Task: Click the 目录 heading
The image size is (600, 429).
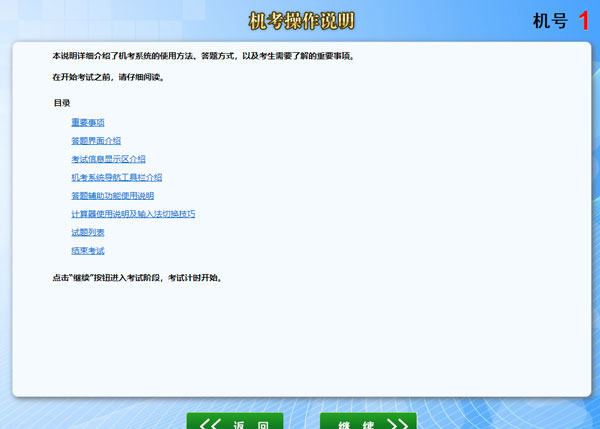Action: pyautogui.click(x=62, y=103)
